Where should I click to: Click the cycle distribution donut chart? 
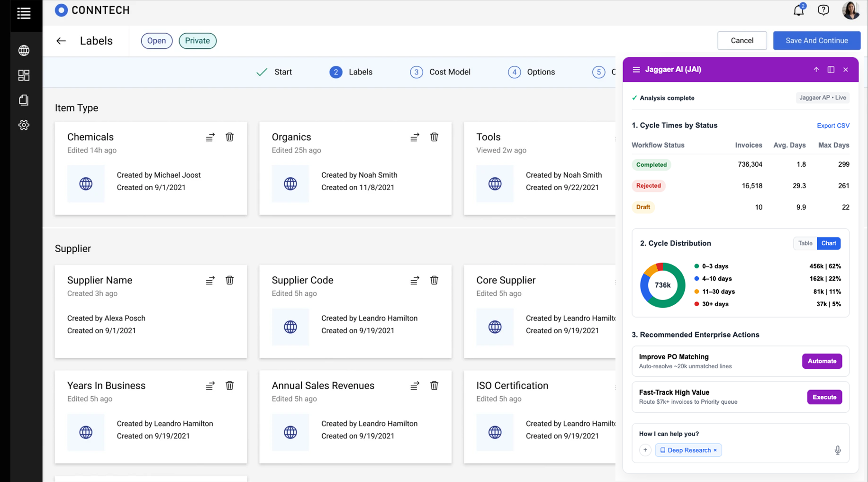pyautogui.click(x=662, y=285)
